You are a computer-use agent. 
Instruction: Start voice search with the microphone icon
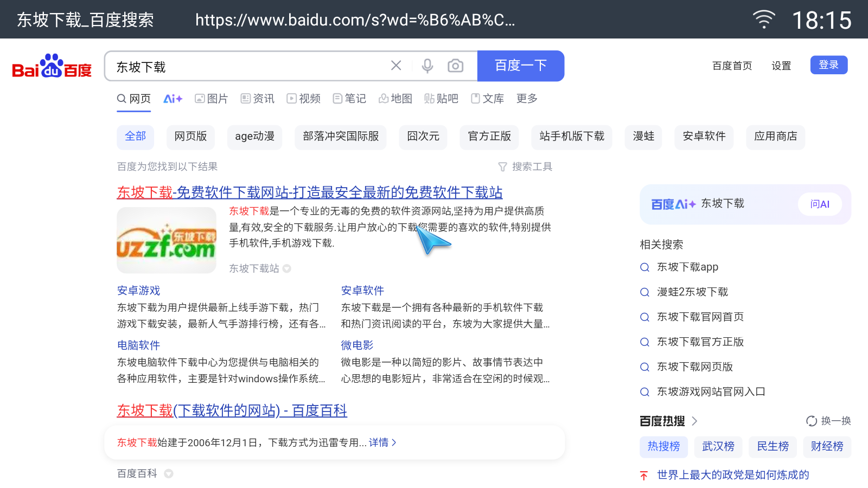click(427, 66)
